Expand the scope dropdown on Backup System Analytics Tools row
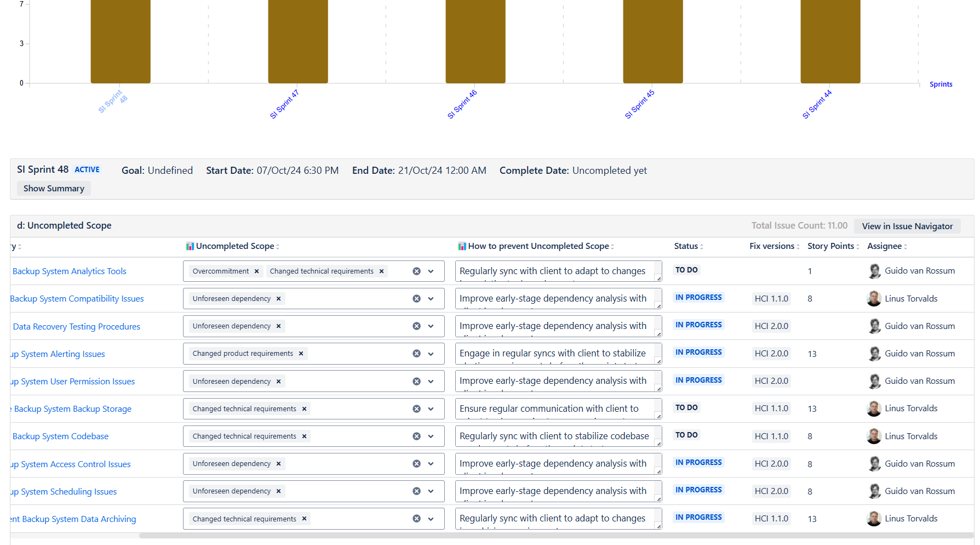The image size is (980, 545). pyautogui.click(x=431, y=271)
